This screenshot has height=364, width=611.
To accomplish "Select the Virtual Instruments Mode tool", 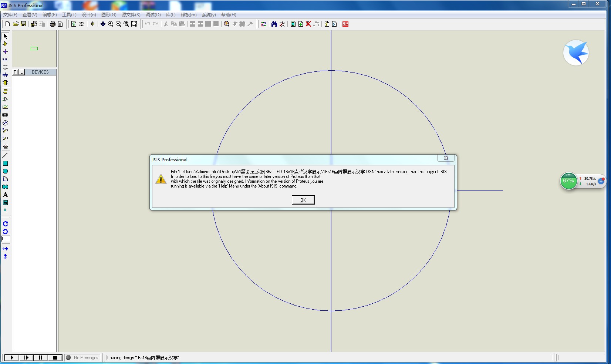I will click(5, 146).
